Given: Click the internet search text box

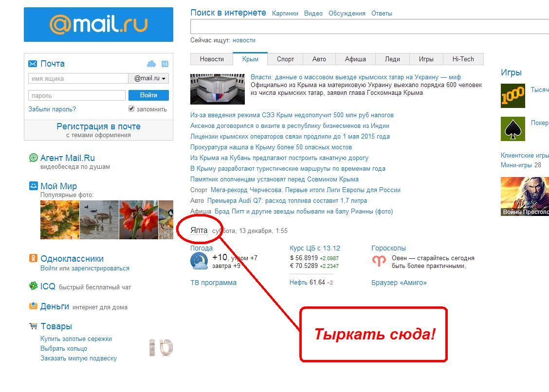Looking at the screenshot, I should pos(369,27).
